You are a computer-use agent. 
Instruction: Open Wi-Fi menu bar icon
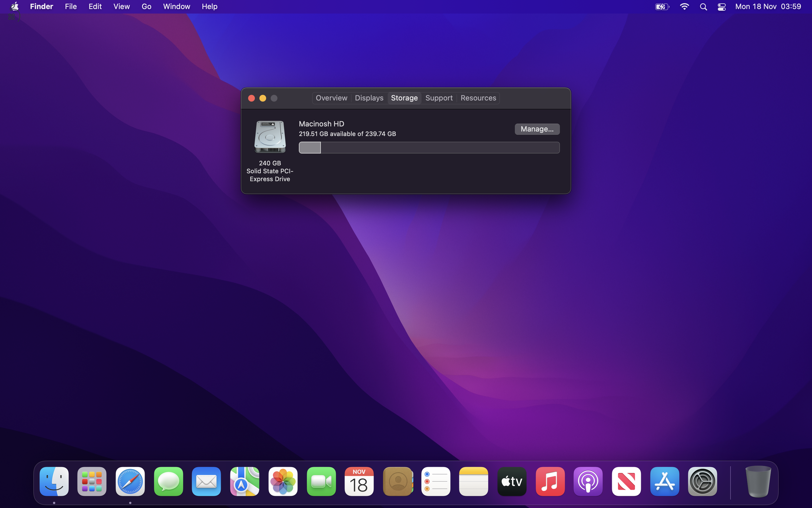click(x=684, y=7)
